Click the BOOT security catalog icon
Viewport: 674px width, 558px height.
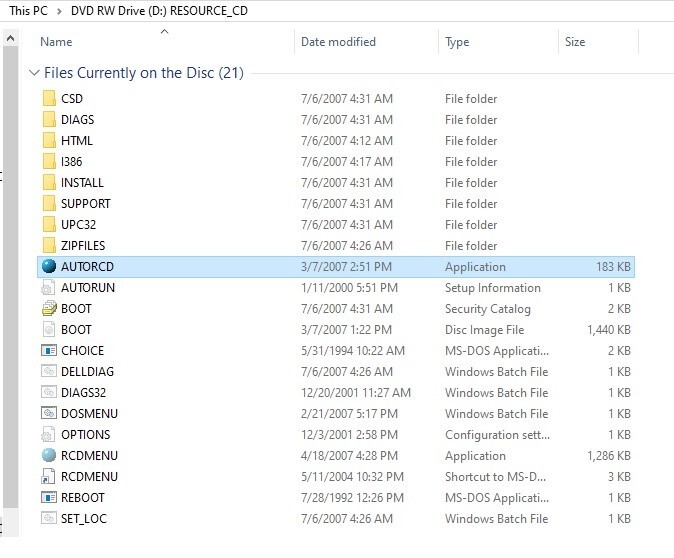click(x=49, y=309)
